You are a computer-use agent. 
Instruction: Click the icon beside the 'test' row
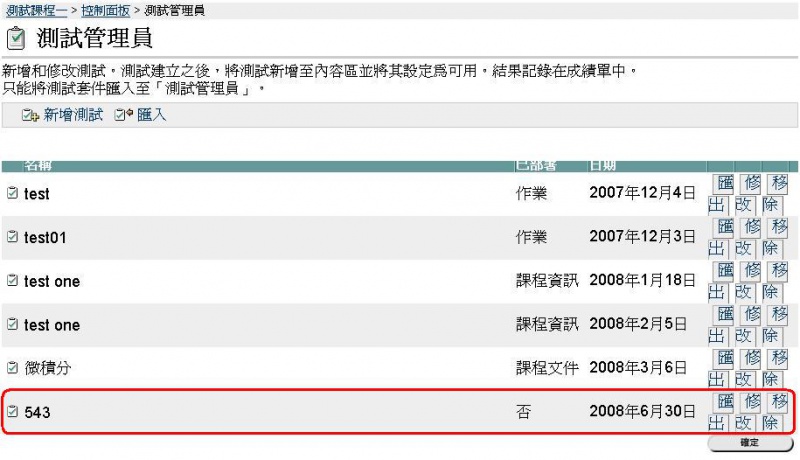[12, 193]
